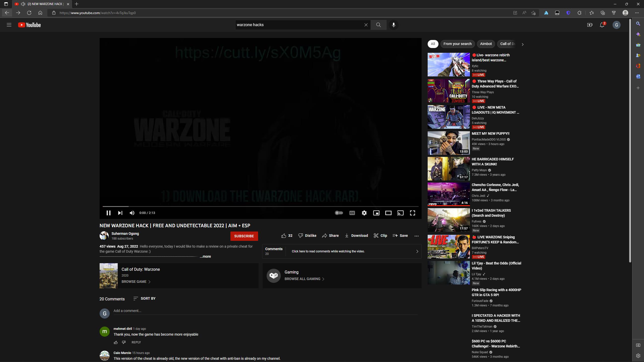Select the Aimbot filter chip

pos(486,44)
